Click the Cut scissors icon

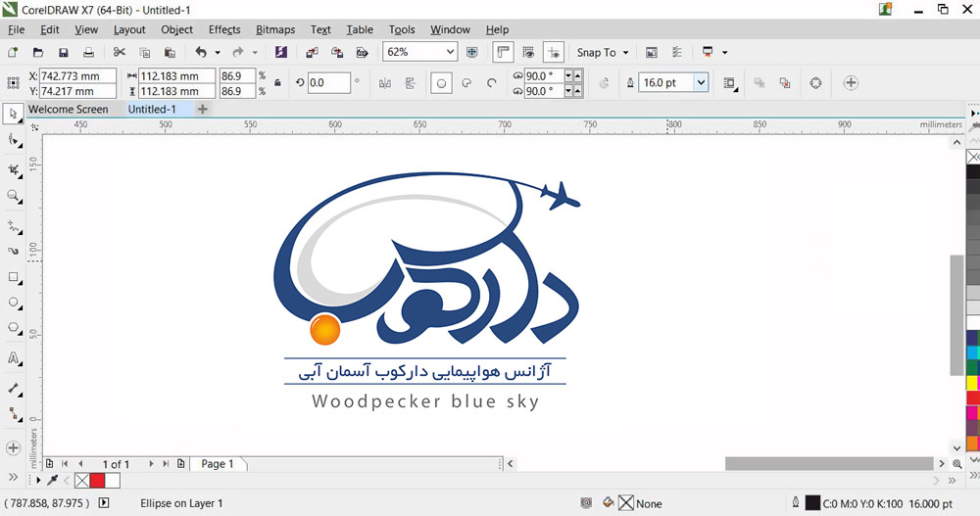coord(120,53)
